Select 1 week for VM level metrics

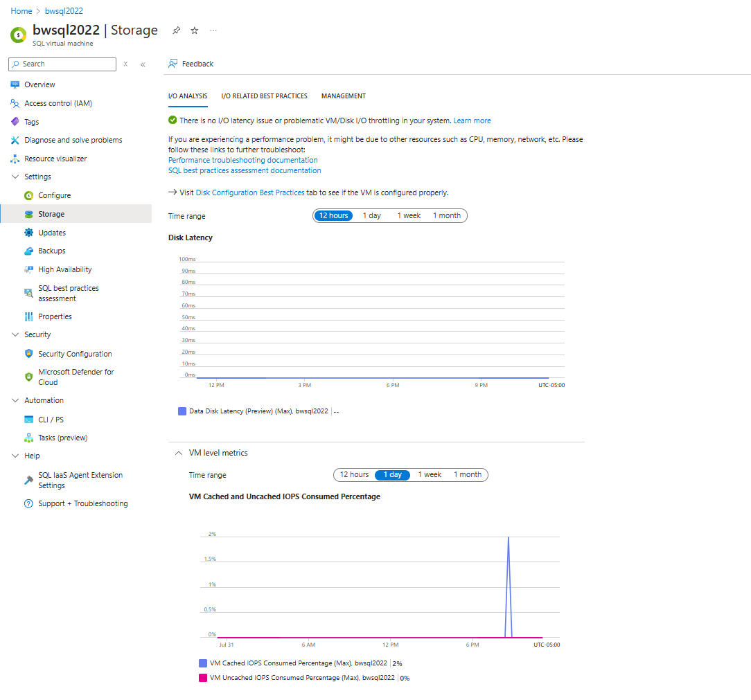(430, 474)
